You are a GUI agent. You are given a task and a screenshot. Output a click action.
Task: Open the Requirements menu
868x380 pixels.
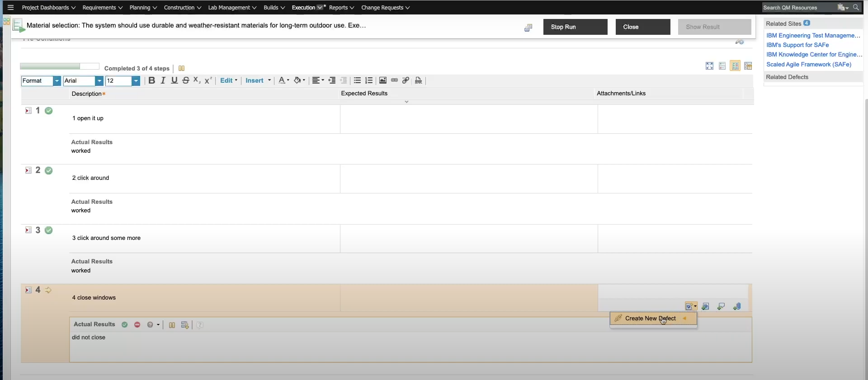pyautogui.click(x=102, y=8)
